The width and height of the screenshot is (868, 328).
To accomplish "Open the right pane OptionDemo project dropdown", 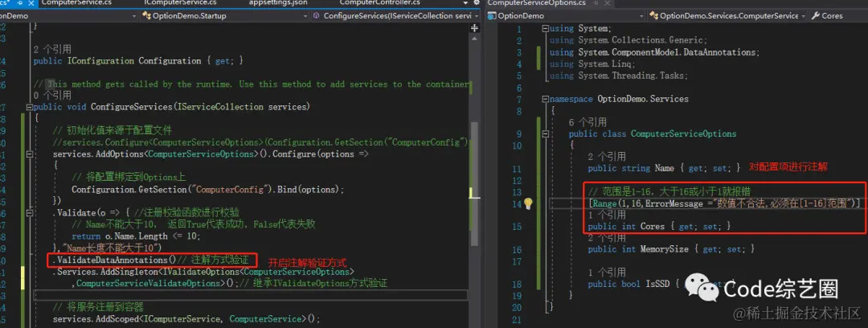I will coord(565,15).
